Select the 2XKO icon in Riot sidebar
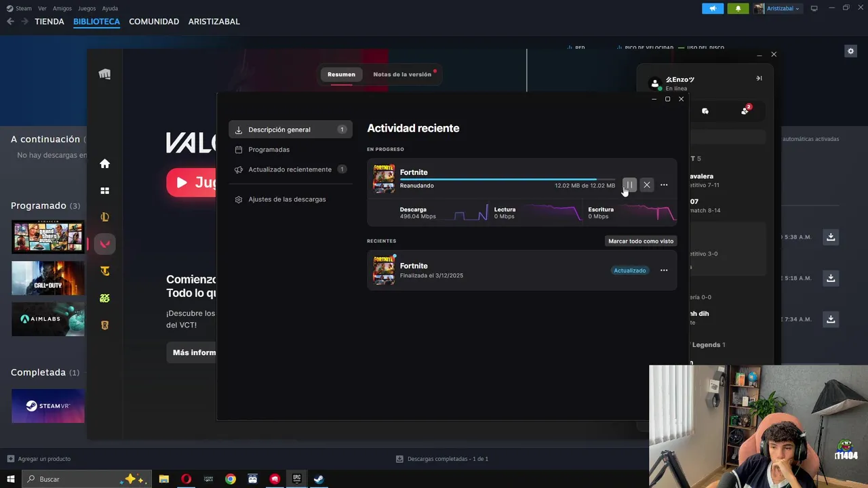The image size is (868, 488). (x=104, y=298)
